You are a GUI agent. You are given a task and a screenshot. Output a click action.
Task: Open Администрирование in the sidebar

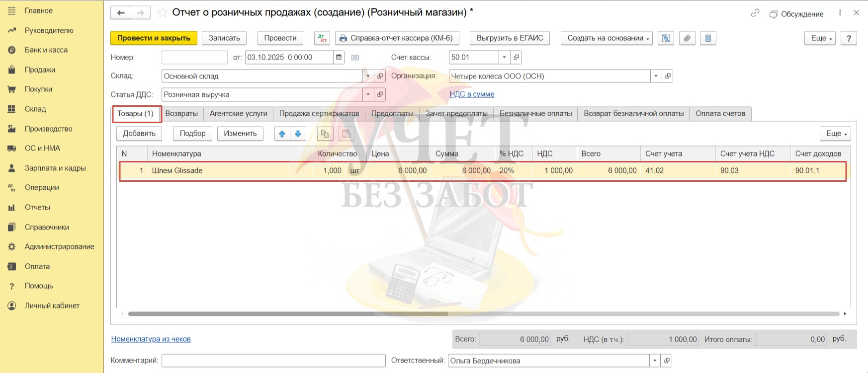tap(60, 246)
